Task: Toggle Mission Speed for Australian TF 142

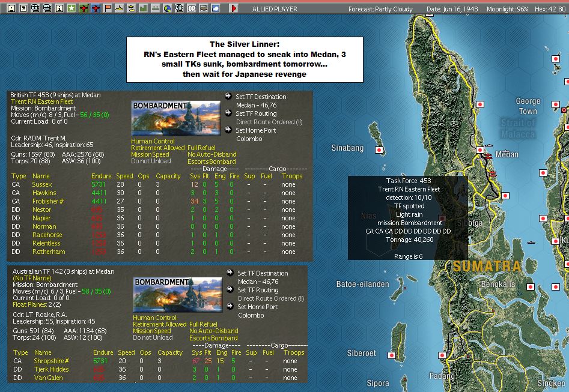Action: pos(151,331)
